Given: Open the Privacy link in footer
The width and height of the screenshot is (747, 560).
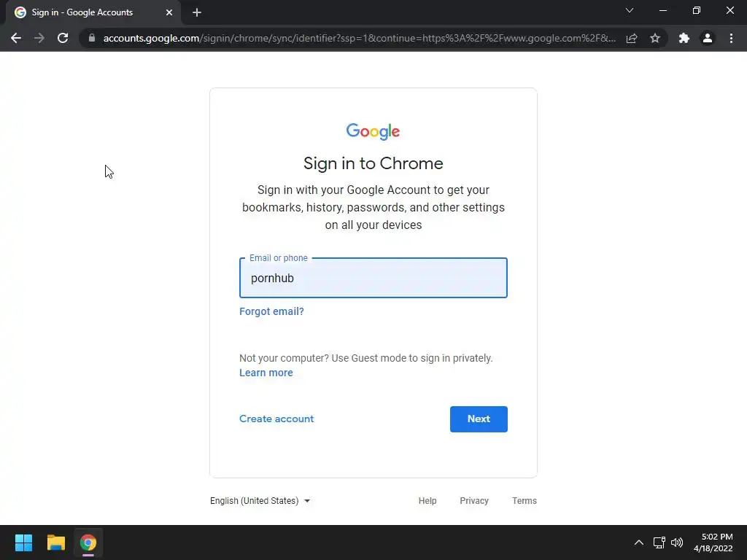Looking at the screenshot, I should pos(474,501).
